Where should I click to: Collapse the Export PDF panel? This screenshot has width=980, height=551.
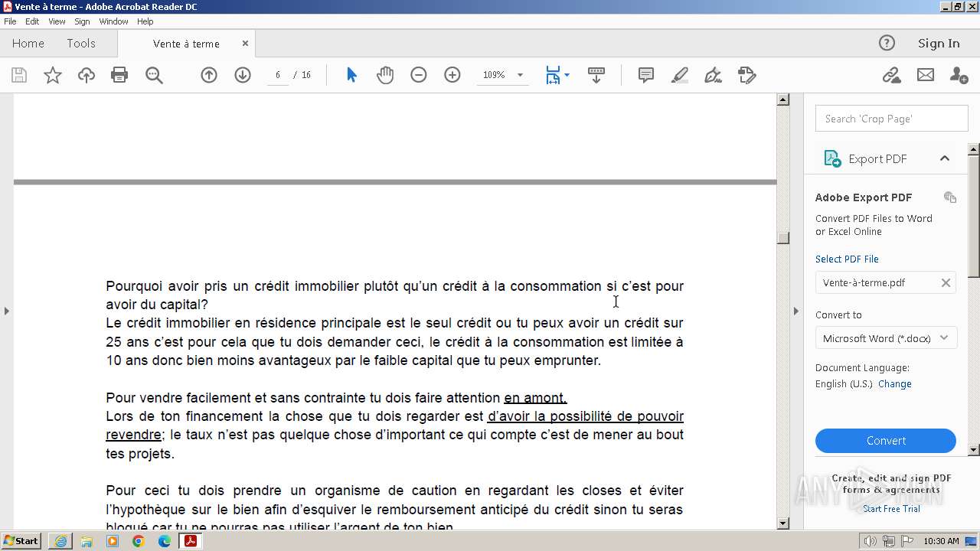945,158
